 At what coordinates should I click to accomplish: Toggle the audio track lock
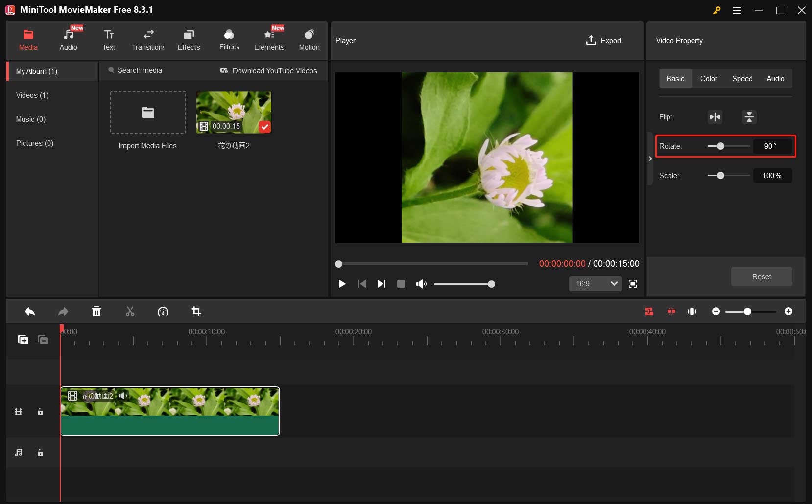click(41, 453)
